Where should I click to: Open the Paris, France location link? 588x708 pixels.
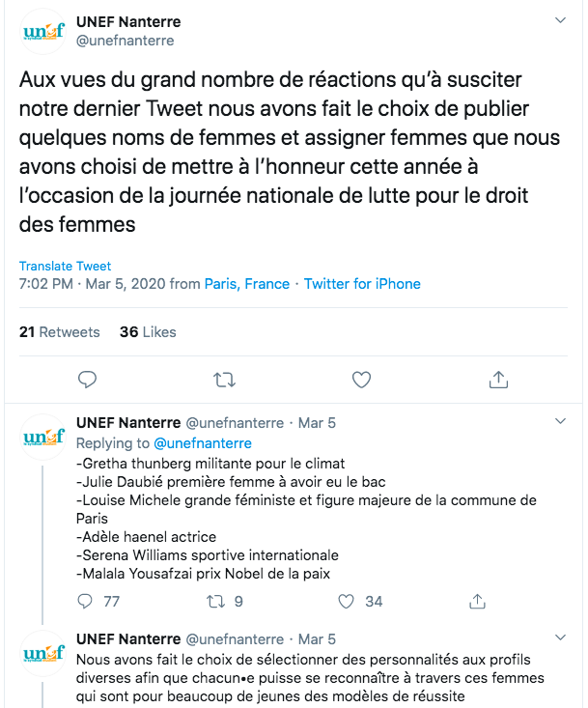coord(247,284)
